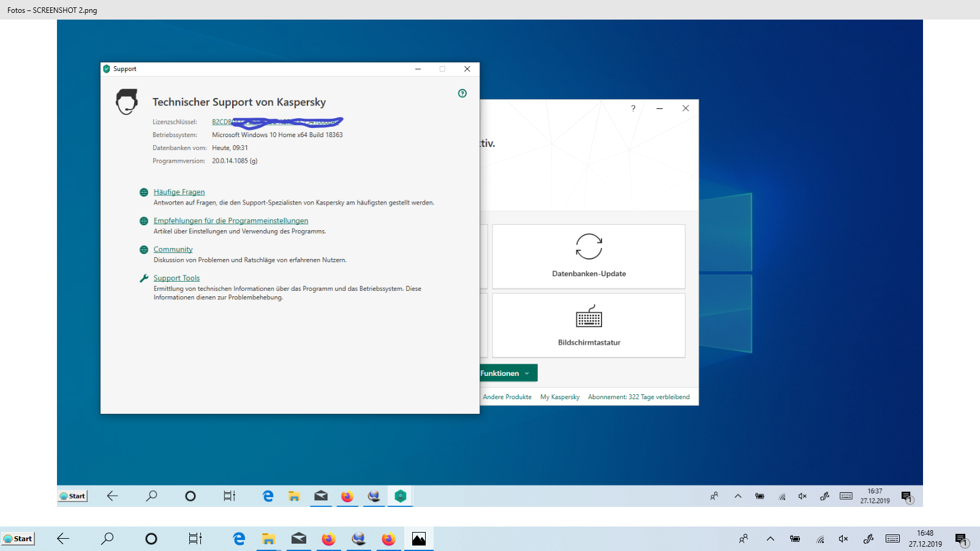Open People icon in tray showing 16:48
This screenshot has height=551, width=980.
click(744, 539)
